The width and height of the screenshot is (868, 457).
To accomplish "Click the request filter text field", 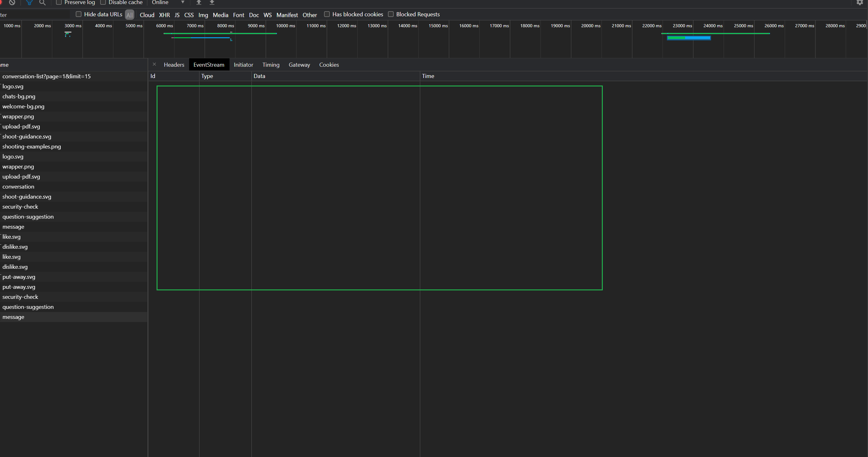I will pyautogui.click(x=34, y=15).
